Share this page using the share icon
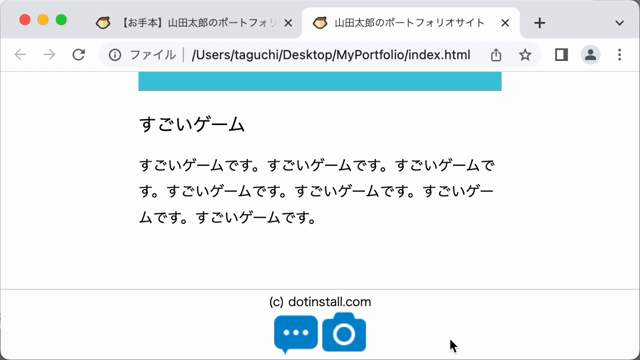Image resolution: width=640 pixels, height=360 pixels. pos(496,55)
